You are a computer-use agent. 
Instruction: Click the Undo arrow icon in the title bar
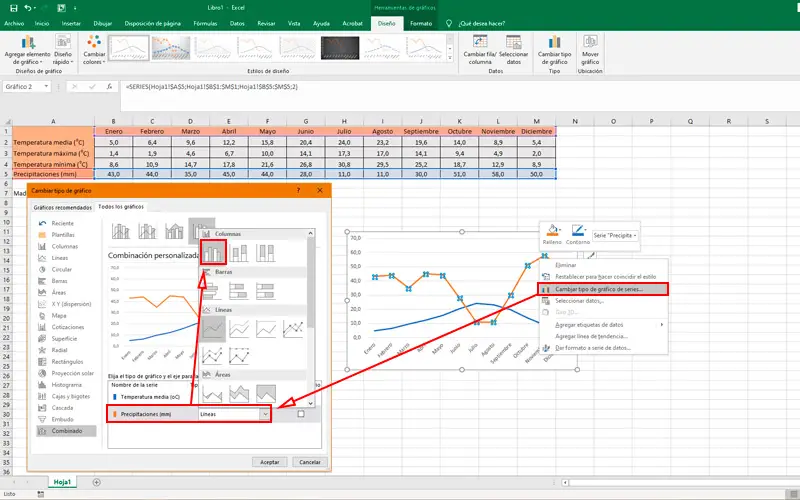(28, 8)
